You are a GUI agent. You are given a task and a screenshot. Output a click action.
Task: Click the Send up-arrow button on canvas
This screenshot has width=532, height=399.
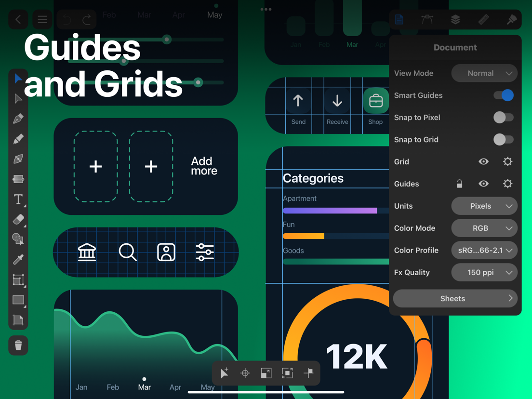[x=298, y=101]
